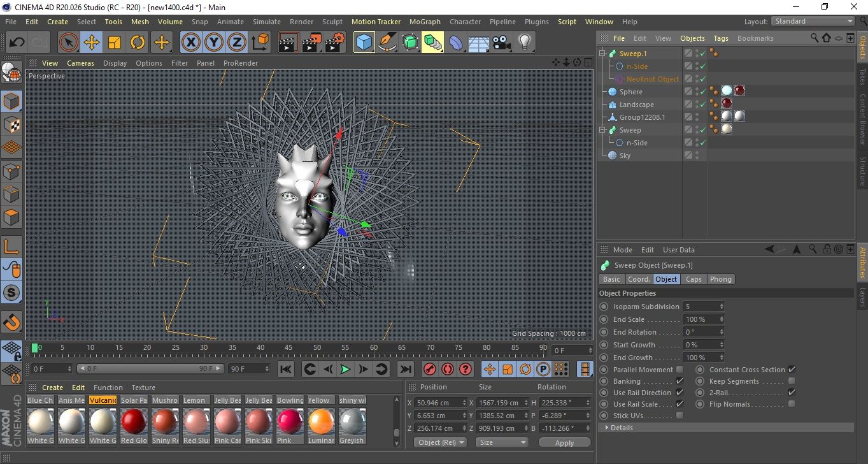The width and height of the screenshot is (868, 464).
Task: Switch to Model mode in left palette
Action: click(x=11, y=102)
